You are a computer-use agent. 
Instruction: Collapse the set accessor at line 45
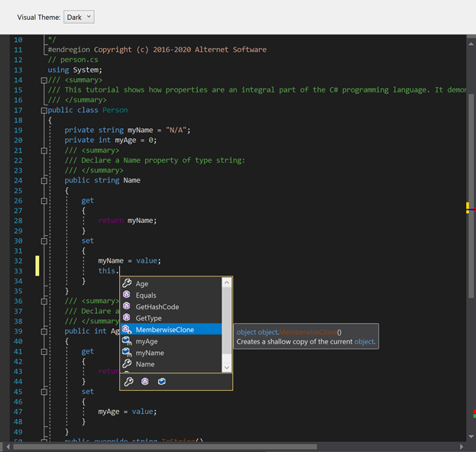tap(44, 392)
